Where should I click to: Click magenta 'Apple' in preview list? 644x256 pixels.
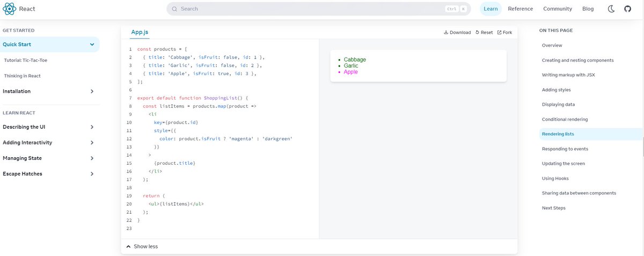(350, 72)
